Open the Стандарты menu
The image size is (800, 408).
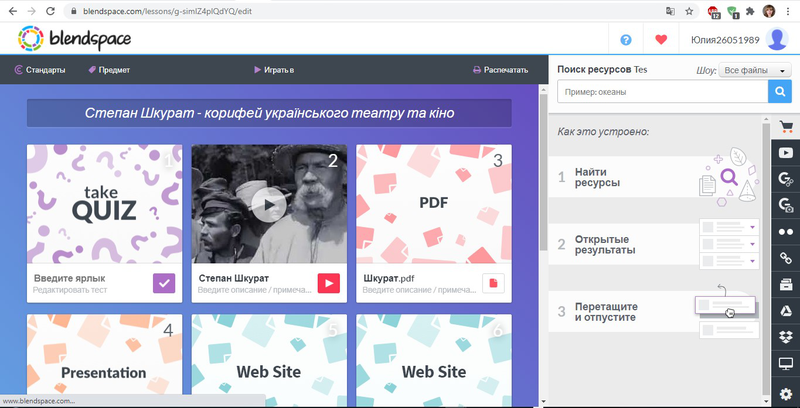(x=40, y=70)
